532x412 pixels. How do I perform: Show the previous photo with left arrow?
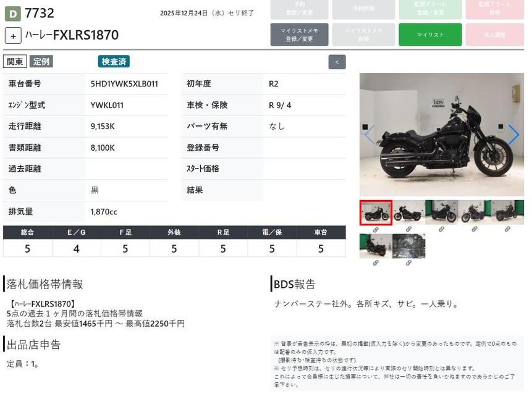coord(369,135)
